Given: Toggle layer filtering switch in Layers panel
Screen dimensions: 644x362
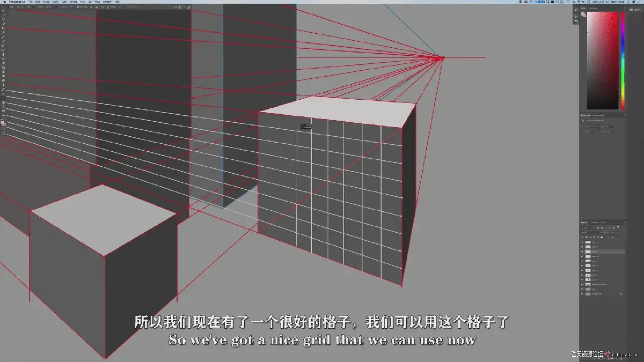Looking at the screenshot, I should pos(618,227).
